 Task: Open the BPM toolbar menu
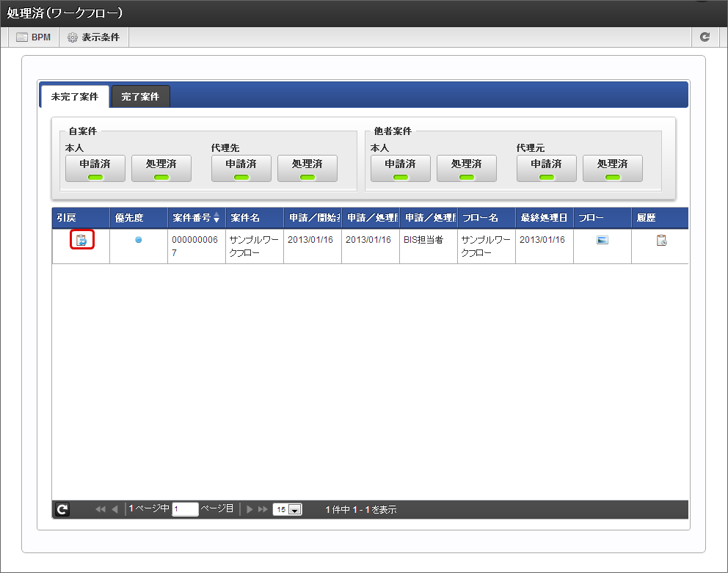click(34, 37)
